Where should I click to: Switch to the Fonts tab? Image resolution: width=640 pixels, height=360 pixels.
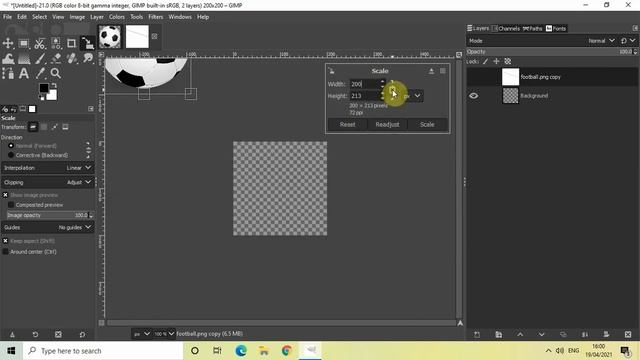tap(556, 29)
